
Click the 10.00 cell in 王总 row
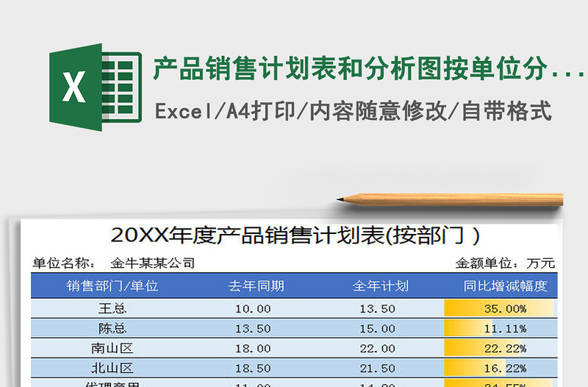pyautogui.click(x=253, y=308)
